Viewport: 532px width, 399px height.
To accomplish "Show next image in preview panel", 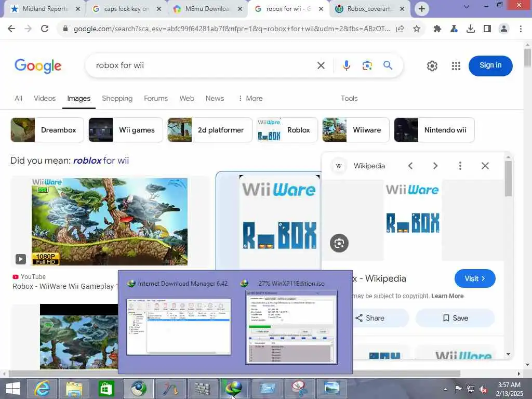I will pos(435,166).
